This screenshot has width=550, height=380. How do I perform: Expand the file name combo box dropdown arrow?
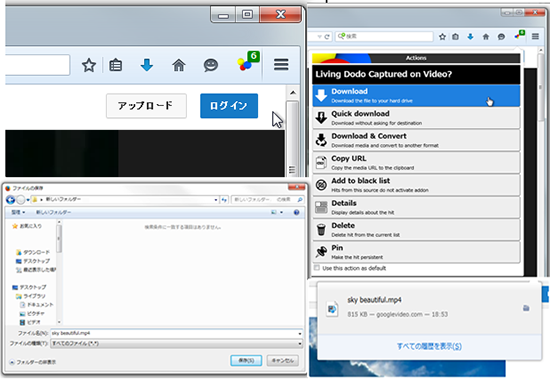coord(300,333)
